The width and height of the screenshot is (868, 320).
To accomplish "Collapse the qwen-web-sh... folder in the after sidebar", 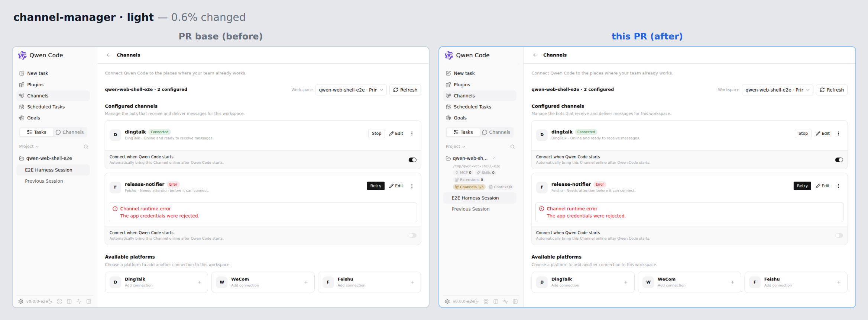I will point(467,158).
